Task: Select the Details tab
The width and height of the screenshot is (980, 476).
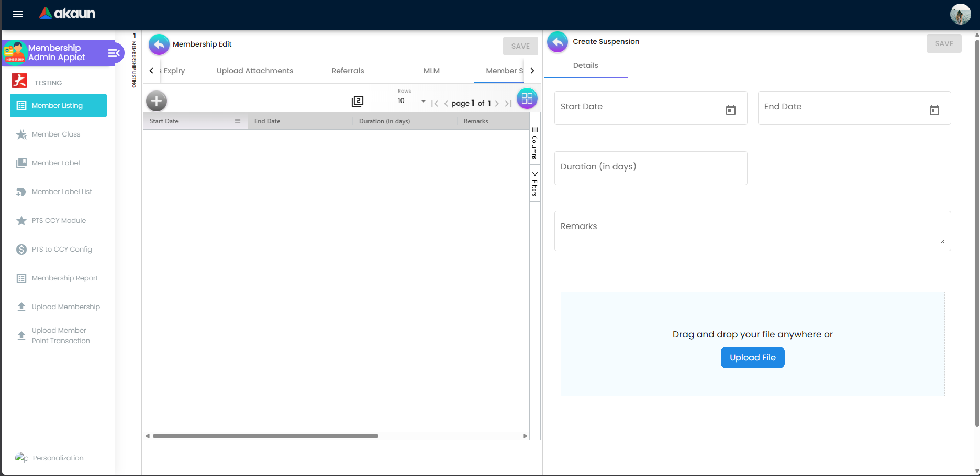Action: (x=585, y=66)
